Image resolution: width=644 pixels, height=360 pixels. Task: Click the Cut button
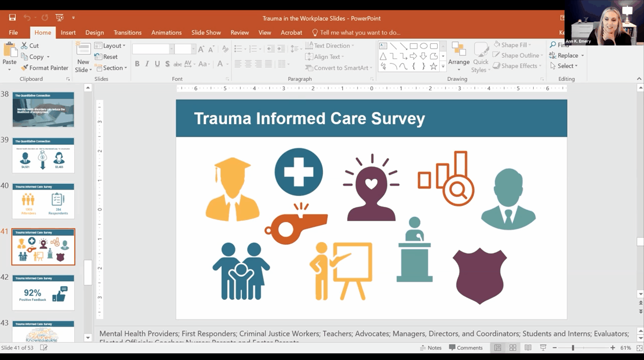coord(30,45)
